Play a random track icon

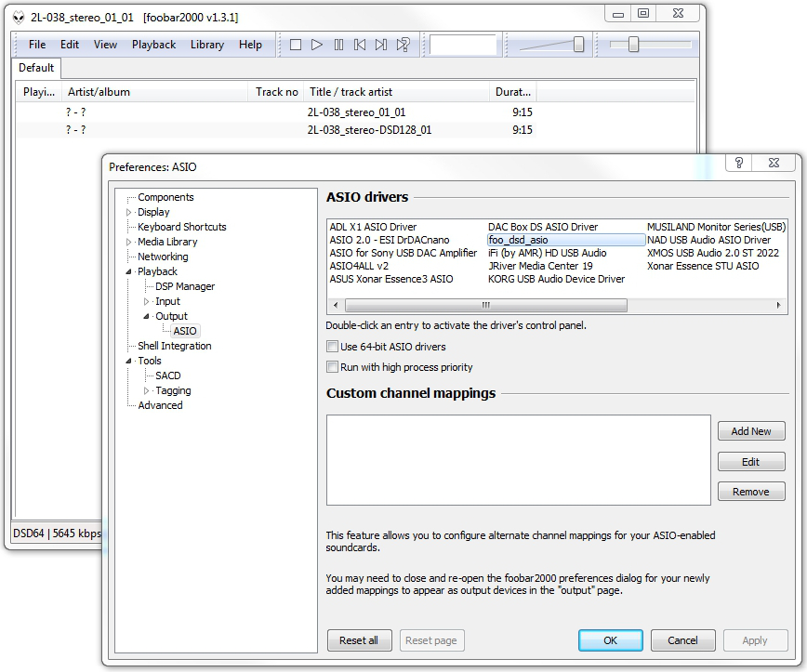[x=403, y=45]
